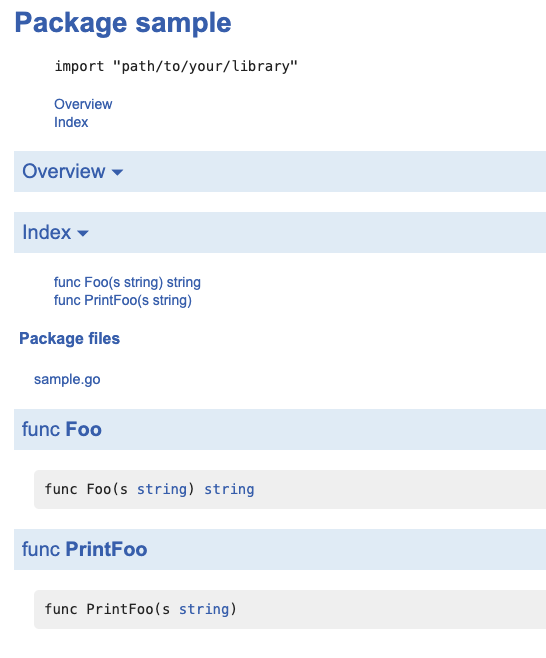Click the Index section heading
The height and width of the screenshot is (658, 546).
pyautogui.click(x=47, y=232)
